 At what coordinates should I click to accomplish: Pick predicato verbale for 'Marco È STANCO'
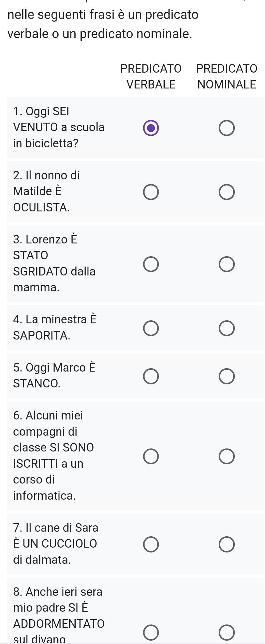[x=151, y=376]
